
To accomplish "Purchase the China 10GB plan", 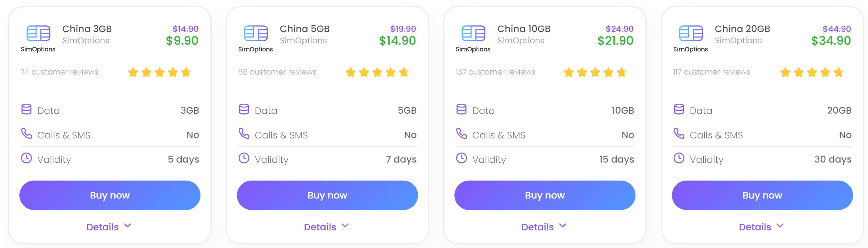I will click(x=545, y=195).
